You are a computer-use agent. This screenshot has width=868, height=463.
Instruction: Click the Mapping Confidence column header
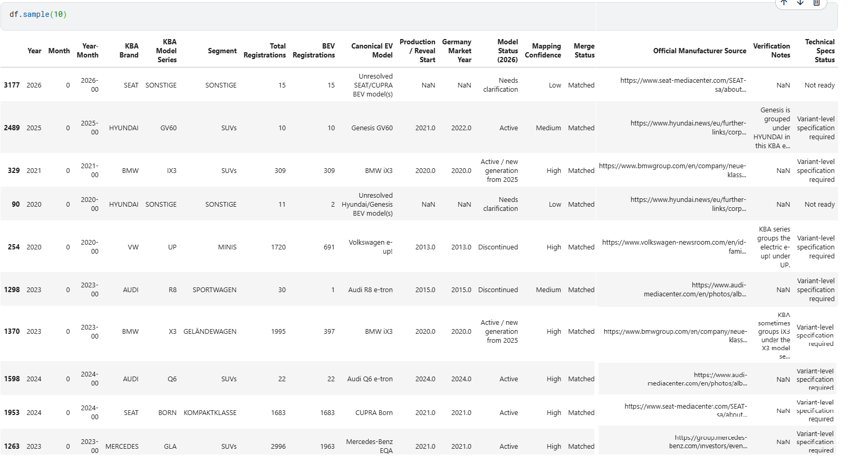(543, 51)
